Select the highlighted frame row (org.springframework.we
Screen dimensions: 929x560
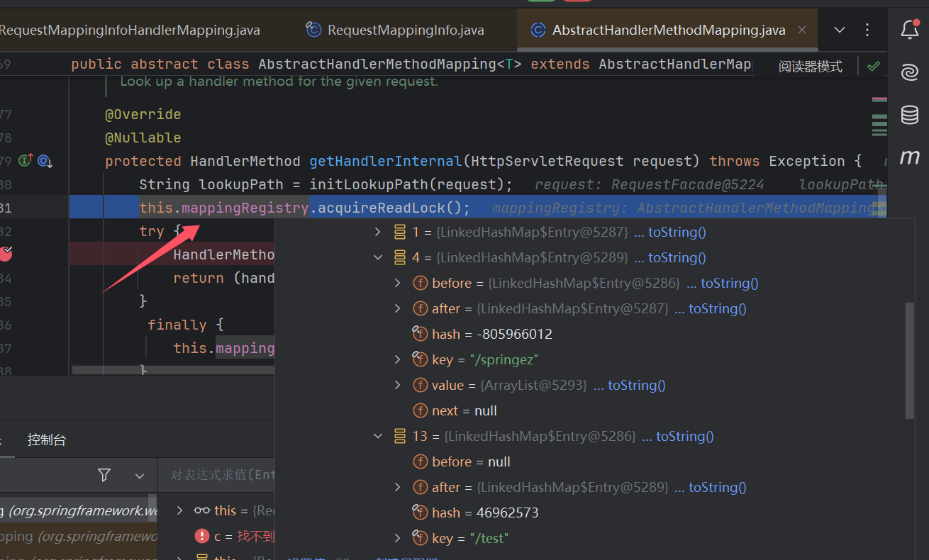pos(79,510)
